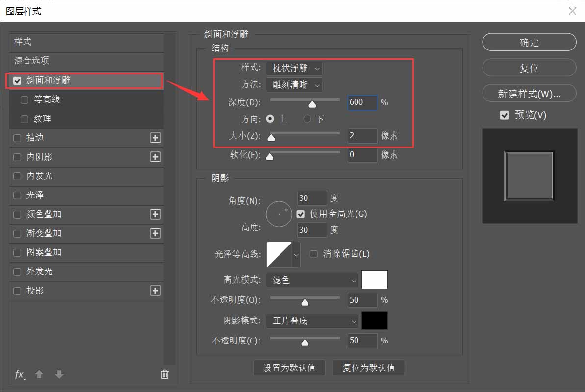
Task: Click the 深度 value input field
Action: [362, 102]
